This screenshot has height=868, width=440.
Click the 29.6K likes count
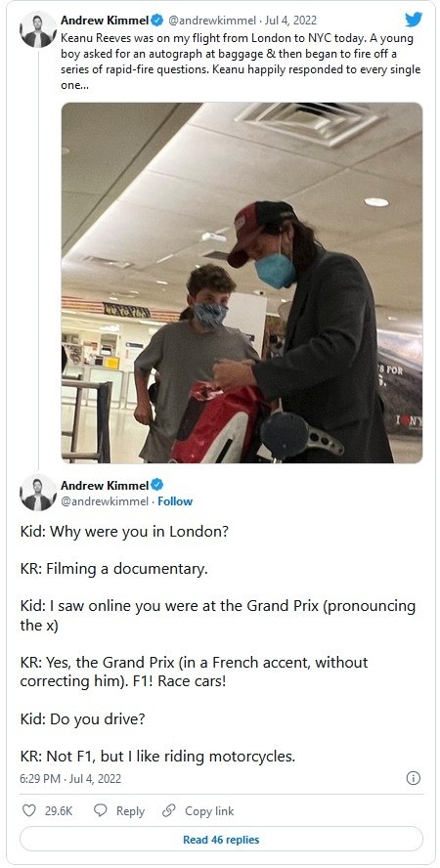tap(59, 811)
